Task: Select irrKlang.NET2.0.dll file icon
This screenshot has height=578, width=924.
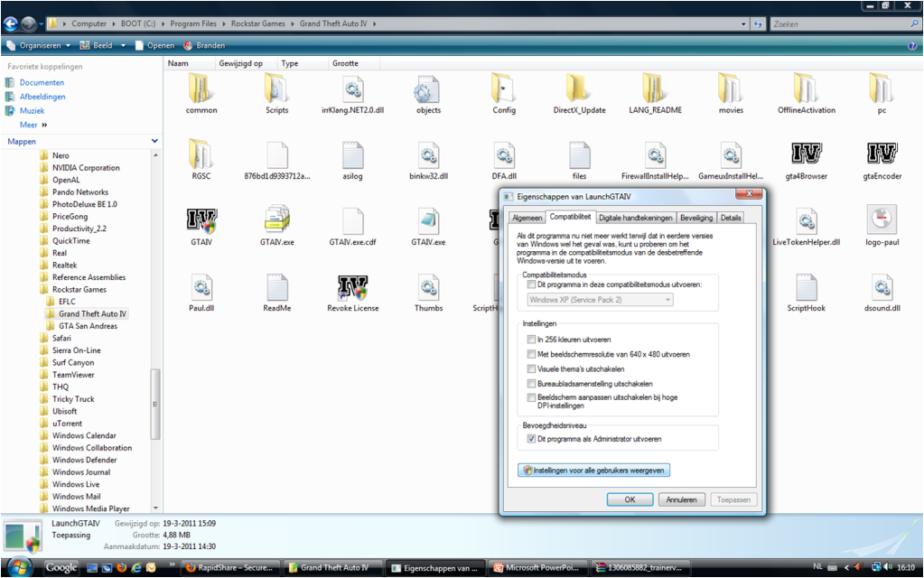Action: pyautogui.click(x=352, y=89)
